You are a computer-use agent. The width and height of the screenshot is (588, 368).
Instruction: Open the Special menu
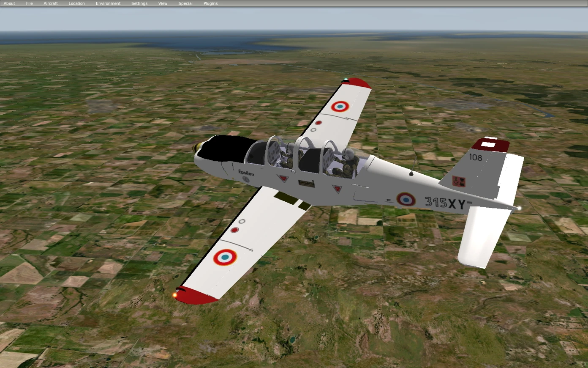coord(185,3)
